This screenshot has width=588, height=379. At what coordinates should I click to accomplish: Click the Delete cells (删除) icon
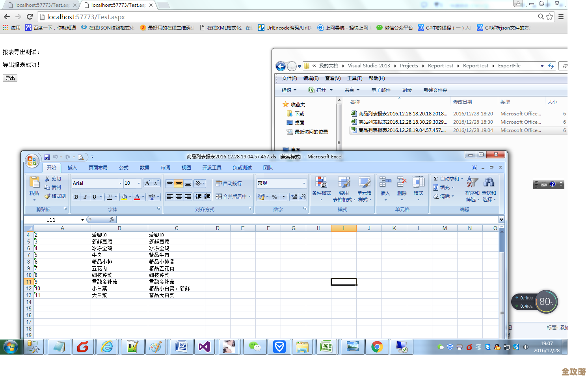click(x=402, y=182)
